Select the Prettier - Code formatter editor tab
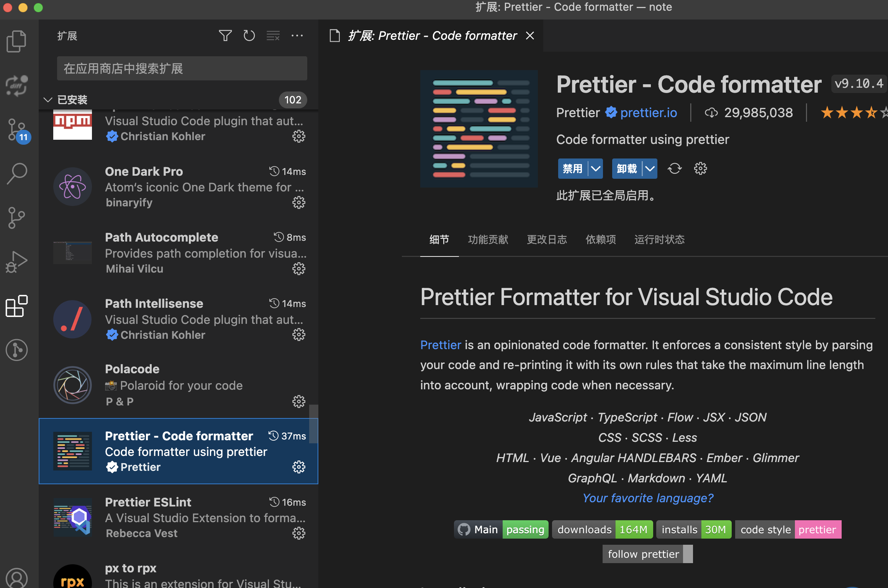This screenshot has height=588, width=888. (x=431, y=36)
